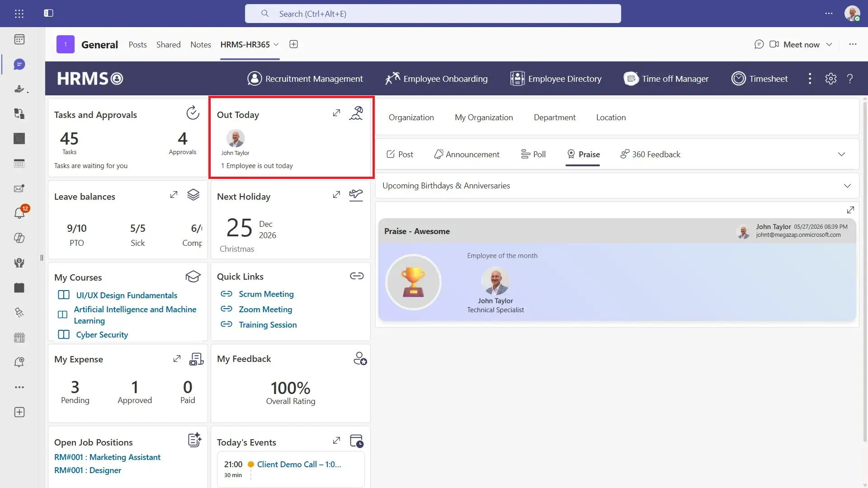Select the Location tab
This screenshot has height=488, width=868.
pyautogui.click(x=611, y=117)
